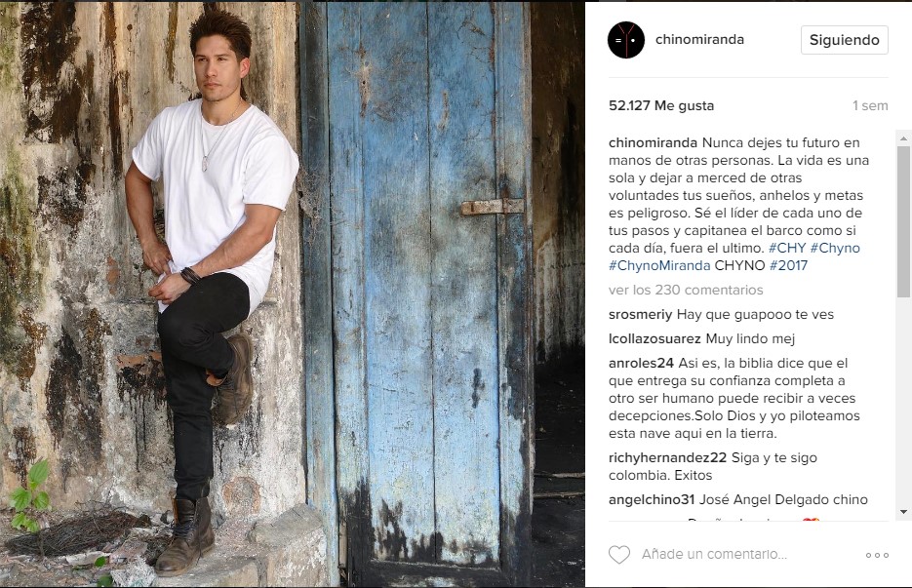Visit srosmeriy commenter profile
Viewport: 912px width, 588px height.
pyautogui.click(x=640, y=315)
